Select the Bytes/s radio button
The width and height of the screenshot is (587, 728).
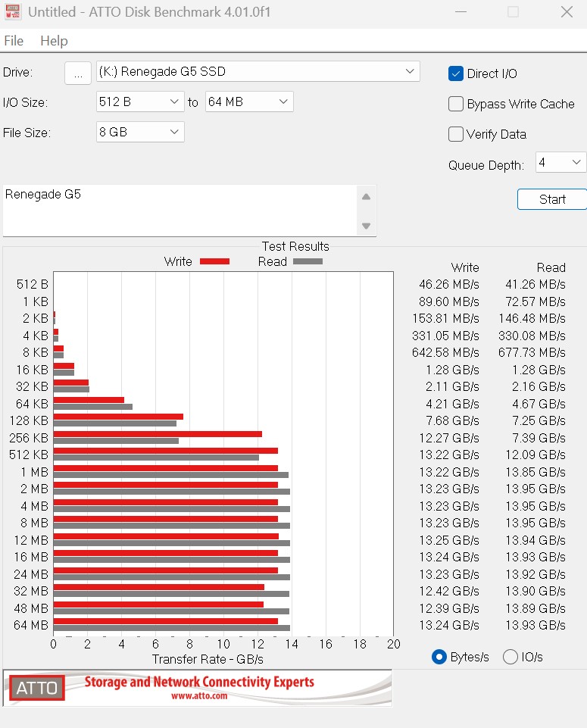coord(439,657)
